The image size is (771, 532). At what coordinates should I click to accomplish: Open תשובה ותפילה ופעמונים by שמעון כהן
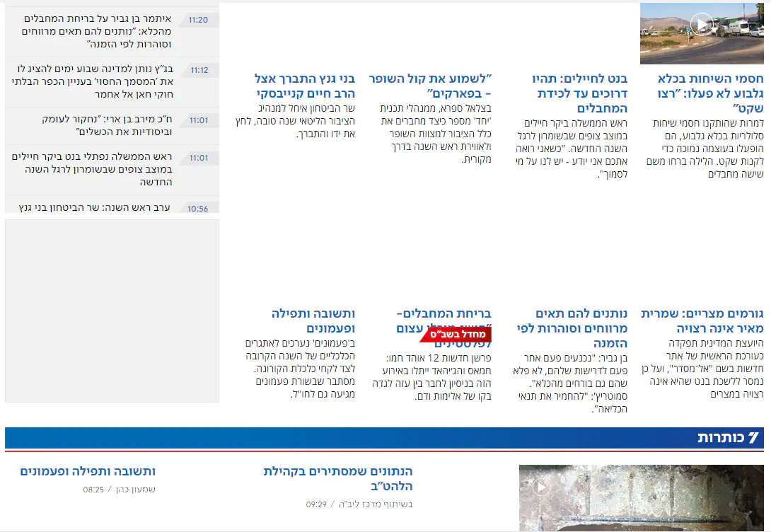88,471
